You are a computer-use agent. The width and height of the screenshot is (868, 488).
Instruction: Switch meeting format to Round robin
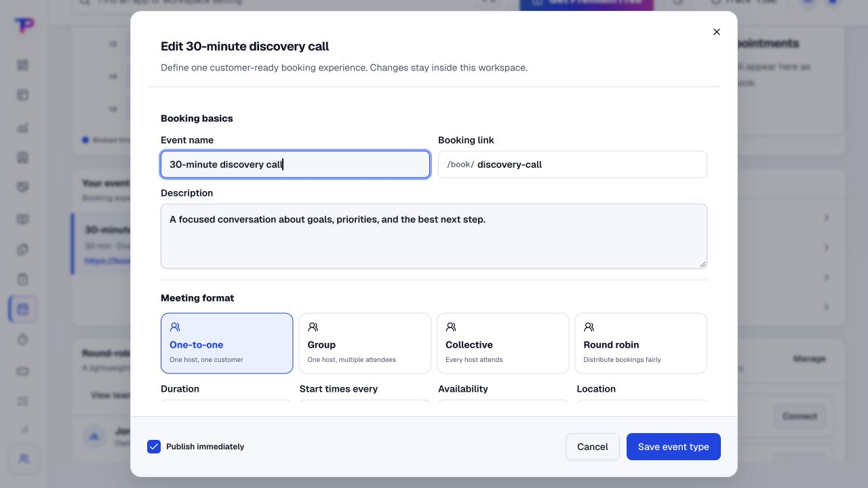(641, 343)
